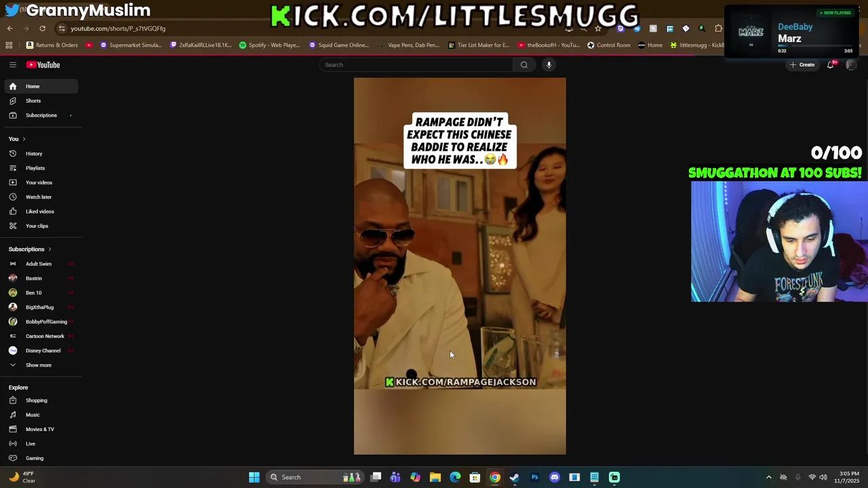Click the browser Back arrow
The width and height of the screenshot is (868, 488).
(x=9, y=28)
